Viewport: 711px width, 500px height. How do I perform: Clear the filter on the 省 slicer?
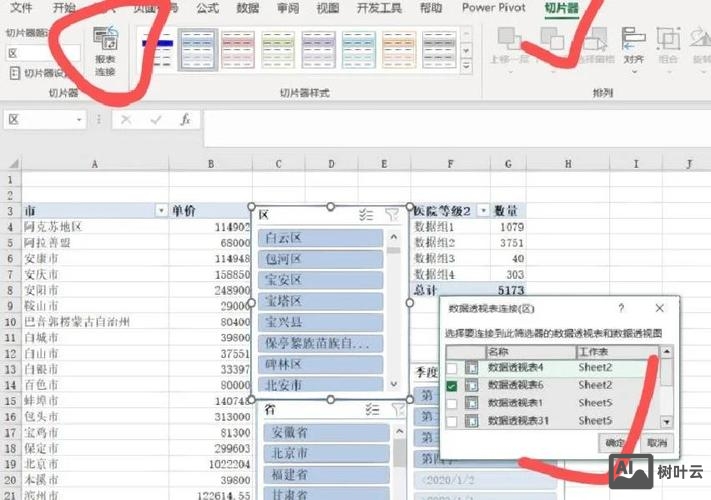398,410
